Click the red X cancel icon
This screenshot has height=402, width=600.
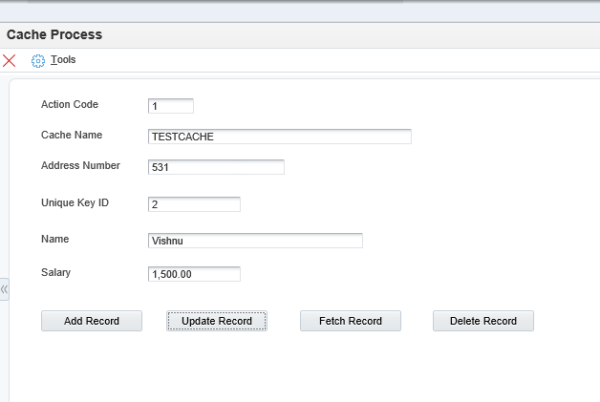[9, 60]
